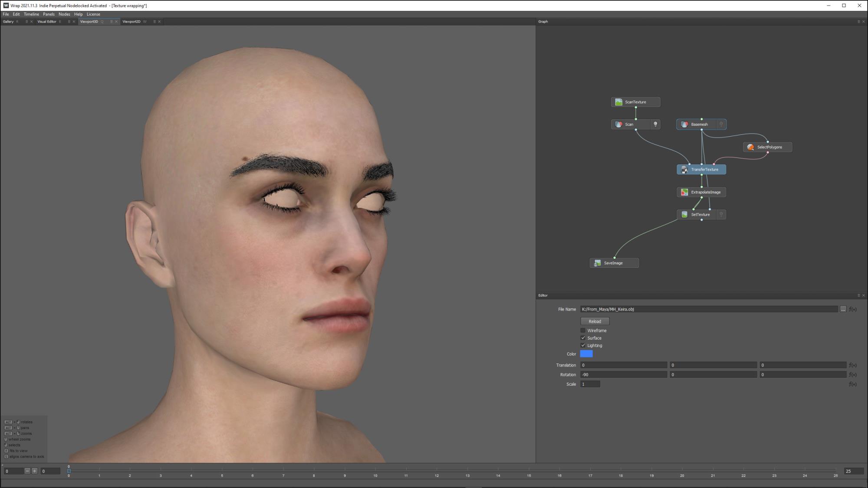
Task: Toggle visibility bulb on Scan node
Action: click(x=655, y=124)
